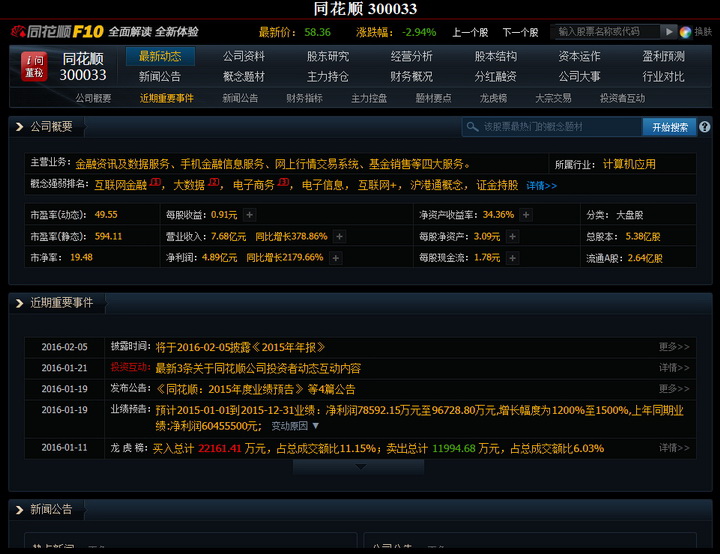Expand the 变动原因 dropdown arrow
The width and height of the screenshot is (720, 554).
[315, 426]
